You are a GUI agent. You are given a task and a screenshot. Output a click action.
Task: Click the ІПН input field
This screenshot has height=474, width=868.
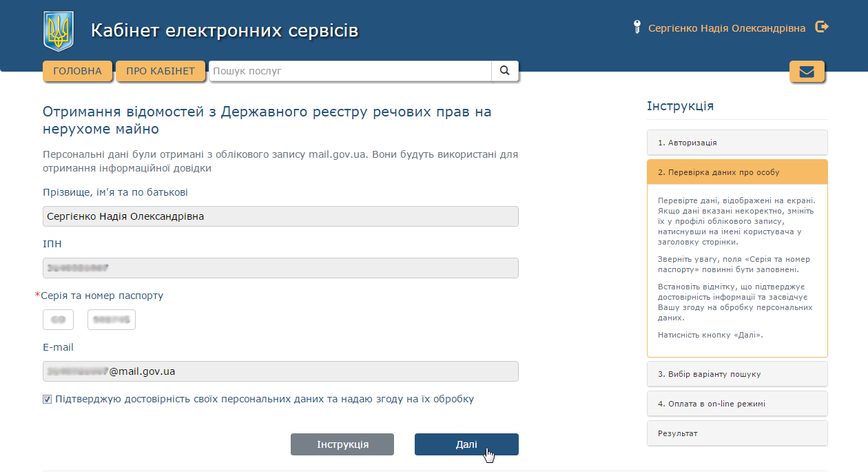280,267
